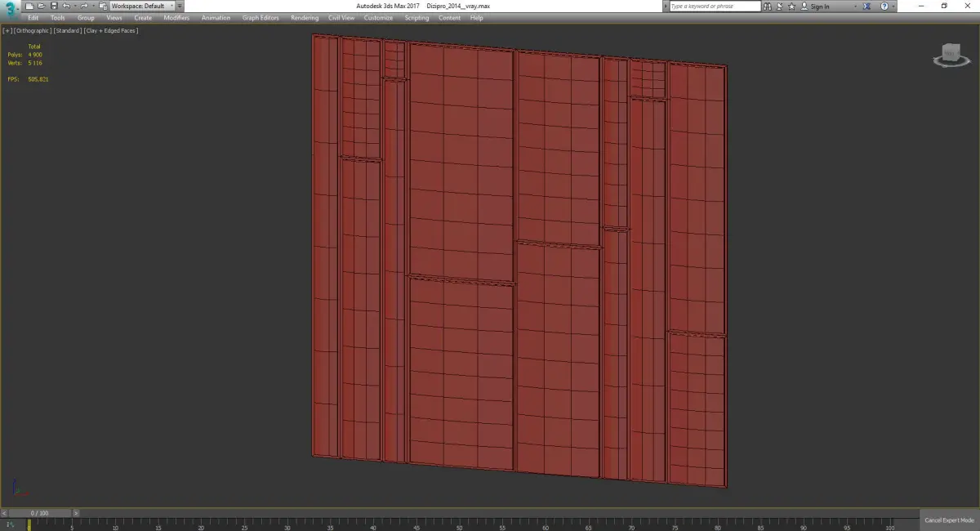Restore down the application window
Screen dimensions: 980x531
(944, 6)
